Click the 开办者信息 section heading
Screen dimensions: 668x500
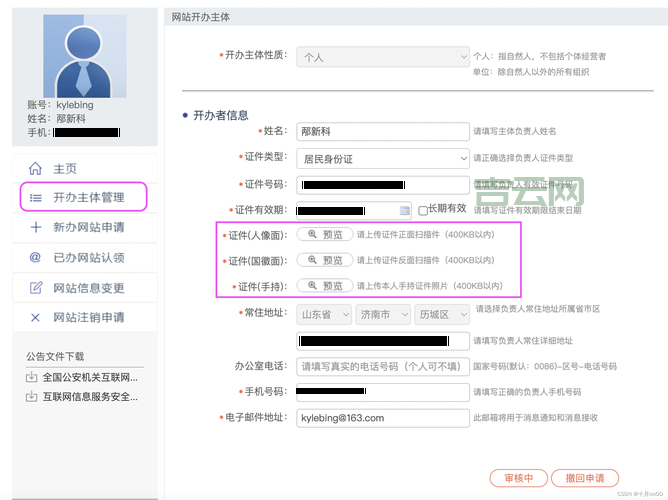point(221,115)
